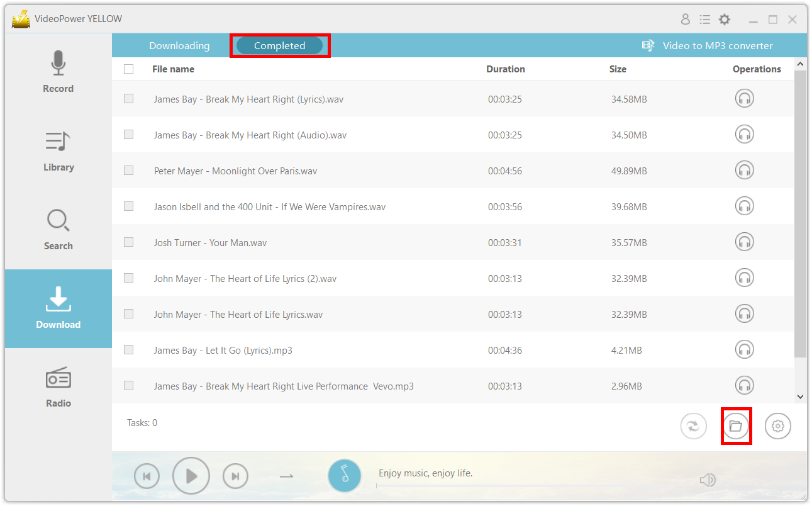Open the application settings gear in titlebar

pos(725,19)
